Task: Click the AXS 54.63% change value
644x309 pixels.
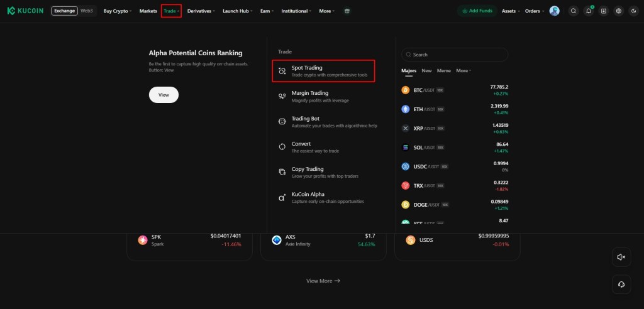Action: click(x=367, y=244)
